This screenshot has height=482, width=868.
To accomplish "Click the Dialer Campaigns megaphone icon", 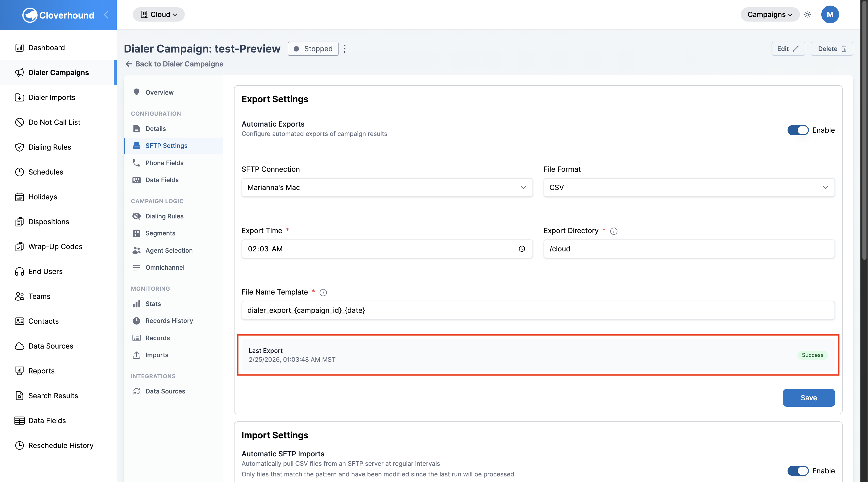I will (20, 72).
